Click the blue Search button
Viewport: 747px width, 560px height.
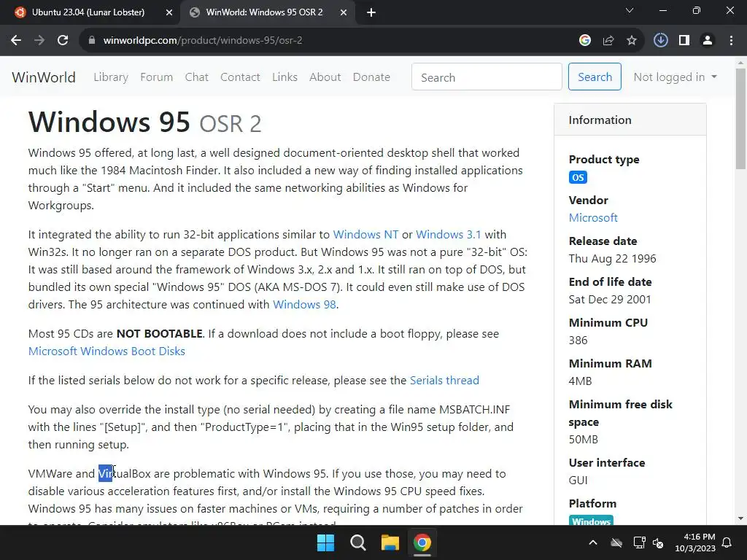pyautogui.click(x=595, y=77)
